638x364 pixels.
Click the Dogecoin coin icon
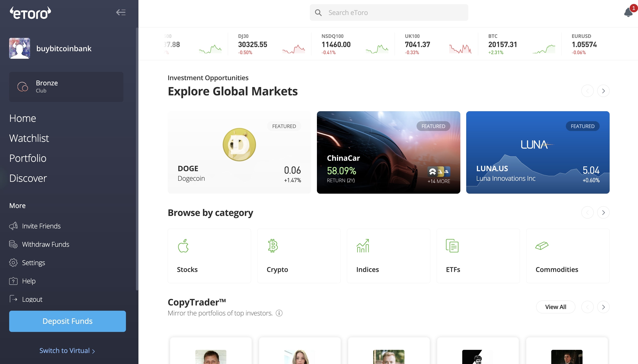(x=239, y=145)
